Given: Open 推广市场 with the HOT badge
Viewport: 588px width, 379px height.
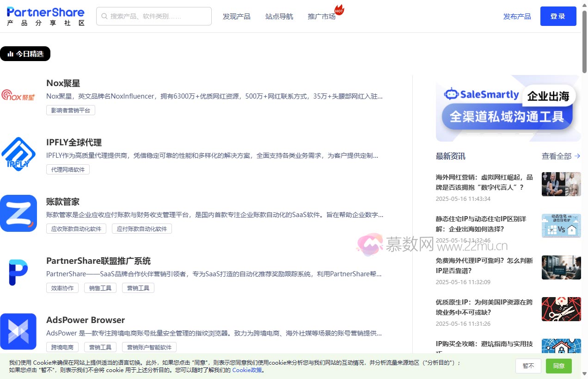Looking at the screenshot, I should (322, 17).
